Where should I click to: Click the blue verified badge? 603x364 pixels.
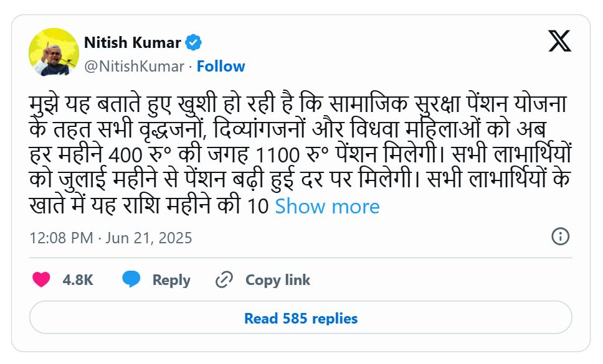tap(194, 43)
